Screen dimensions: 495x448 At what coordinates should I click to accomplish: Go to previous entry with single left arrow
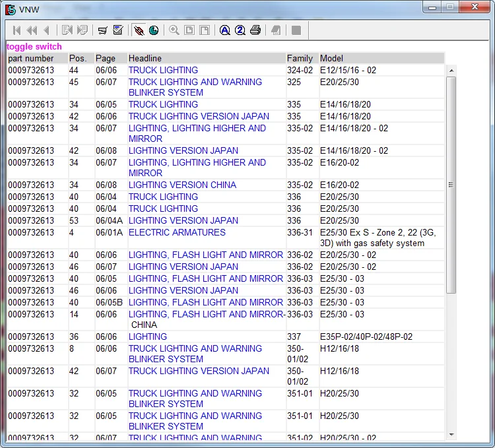pos(47,30)
